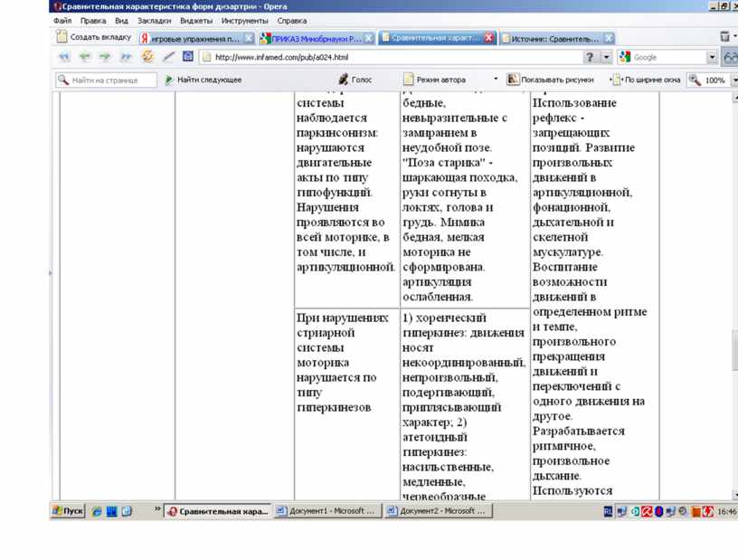The height and width of the screenshot is (560, 738).
Task: Expand the Google search engine dropdown
Action: 712,57
